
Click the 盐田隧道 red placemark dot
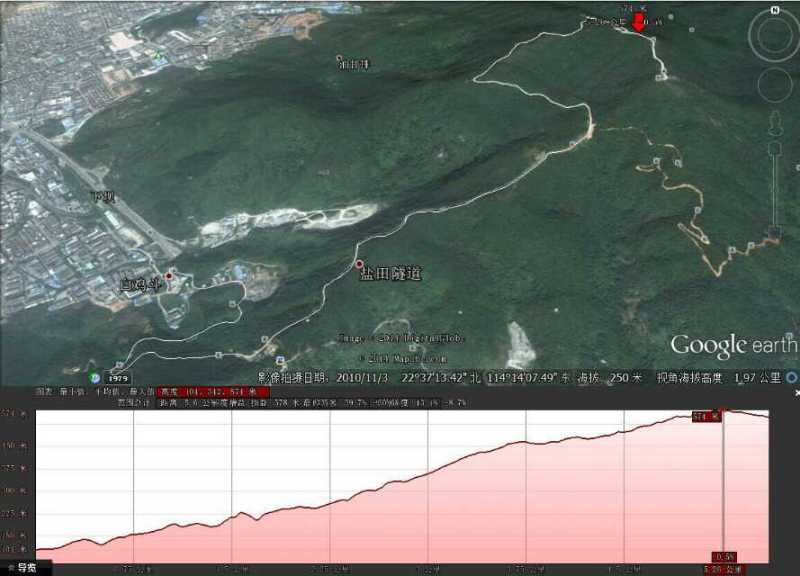click(x=360, y=264)
